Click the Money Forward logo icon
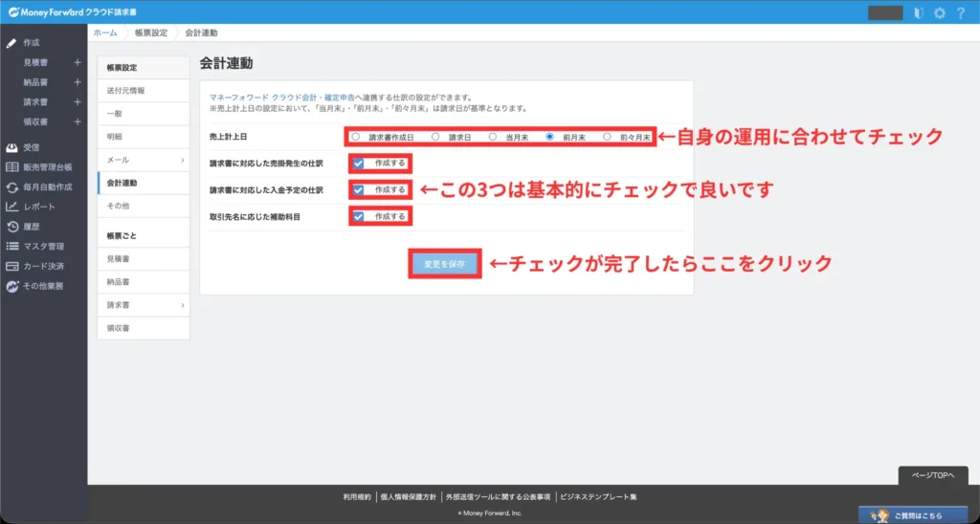Screen dimensions: 980x524 coord(13,12)
